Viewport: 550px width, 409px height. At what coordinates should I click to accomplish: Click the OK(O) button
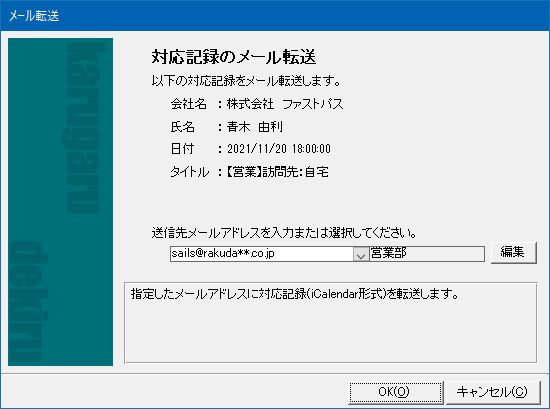(x=396, y=392)
